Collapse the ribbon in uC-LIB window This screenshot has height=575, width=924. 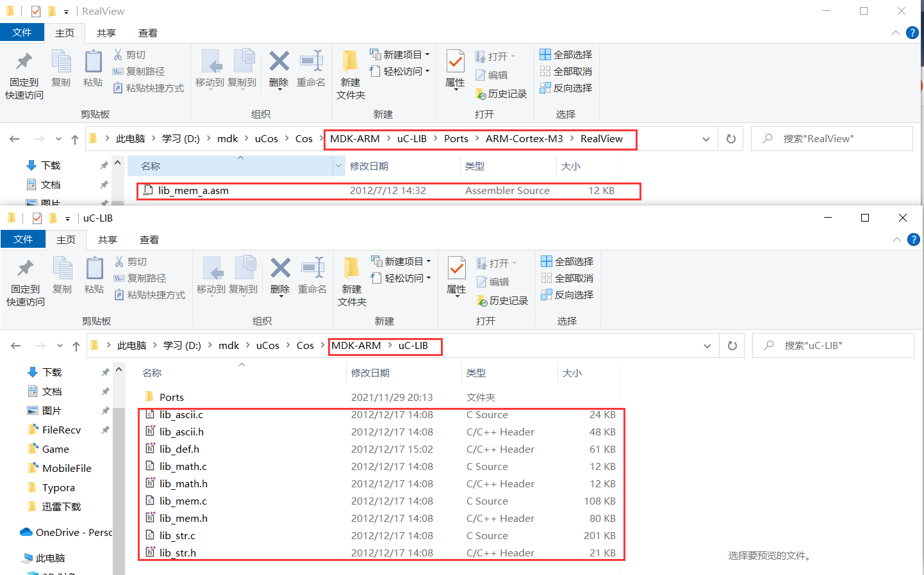[897, 239]
